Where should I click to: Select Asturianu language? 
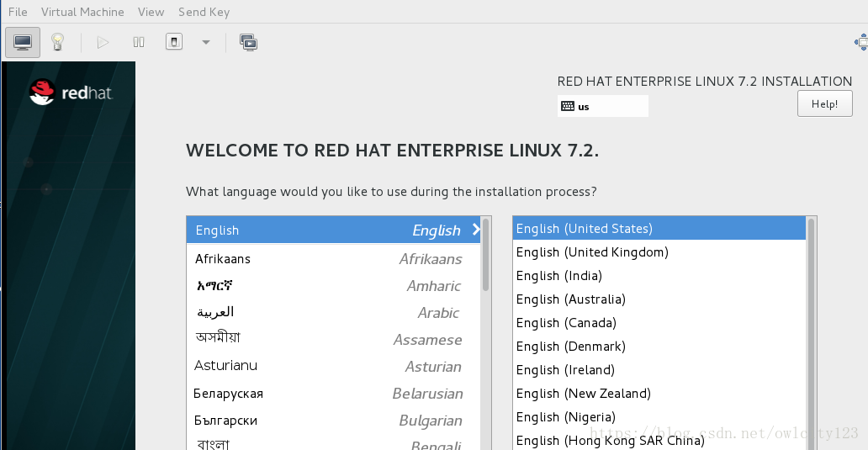pyautogui.click(x=333, y=366)
